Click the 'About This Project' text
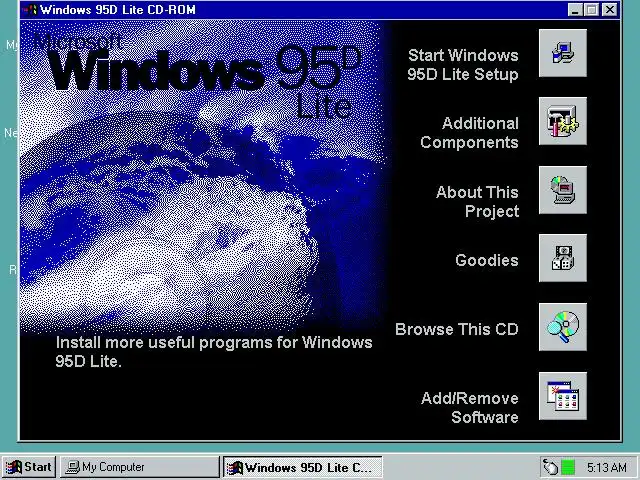Viewport: 640px width, 480px height. click(477, 202)
